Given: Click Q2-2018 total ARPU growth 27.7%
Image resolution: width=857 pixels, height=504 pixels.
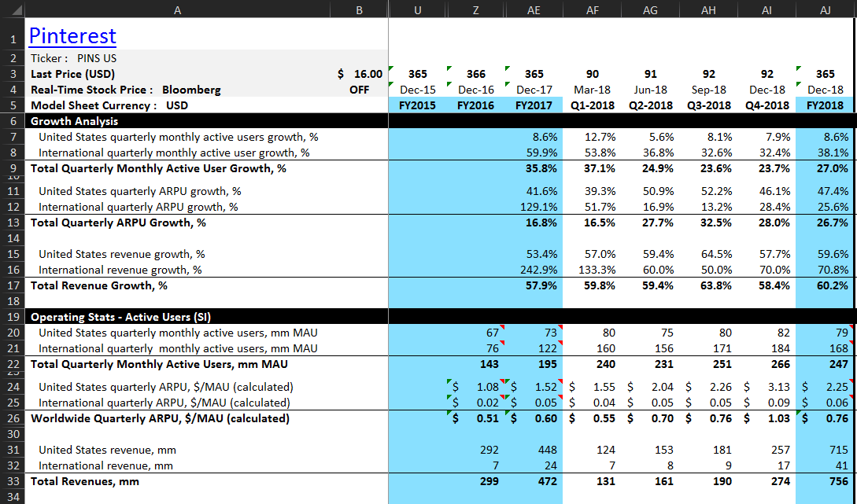Looking at the screenshot, I should [650, 223].
